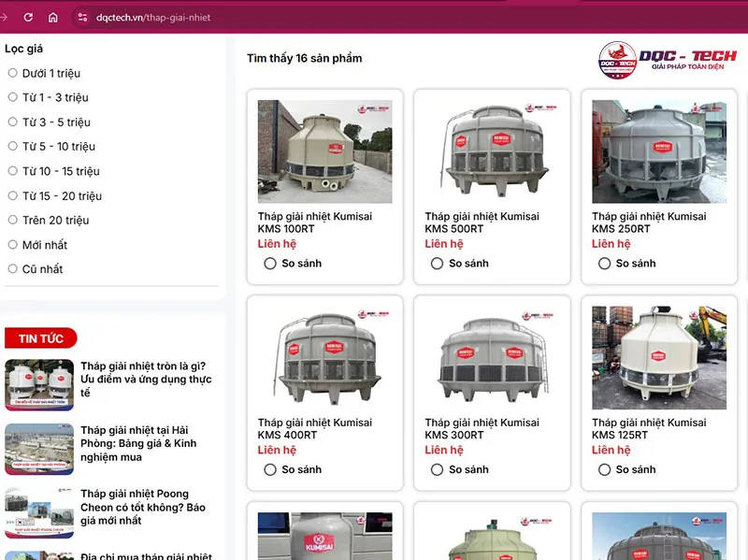Screen dimensions: 748x560
Task: Select the "Dưới 1 triệu" price filter
Action: coord(13,73)
